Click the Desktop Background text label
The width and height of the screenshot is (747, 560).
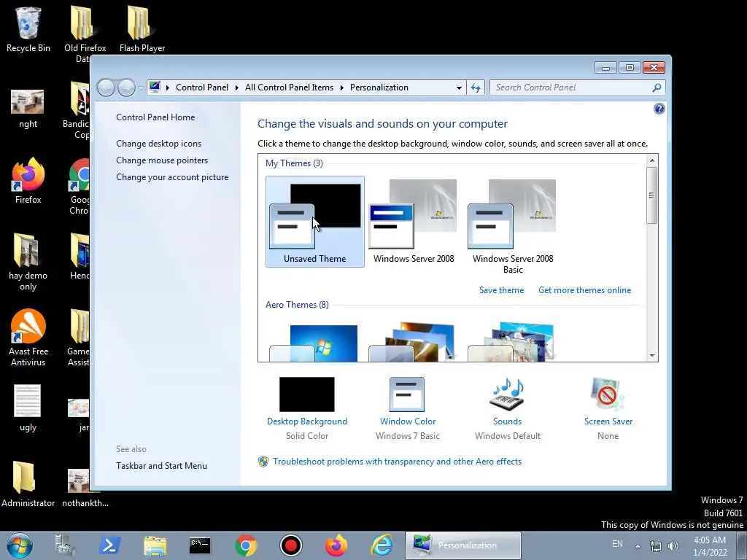click(307, 421)
